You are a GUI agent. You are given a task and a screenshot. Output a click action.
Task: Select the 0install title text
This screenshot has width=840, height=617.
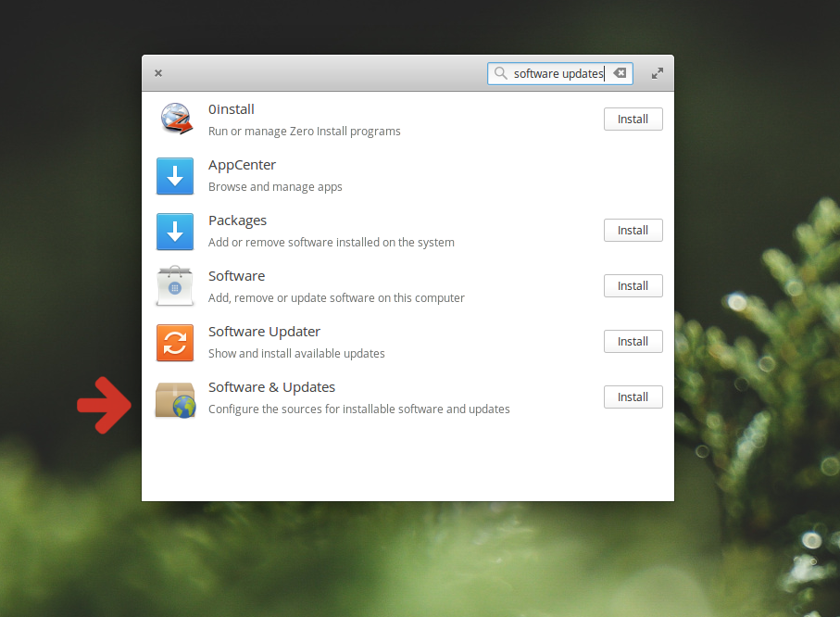coord(231,109)
